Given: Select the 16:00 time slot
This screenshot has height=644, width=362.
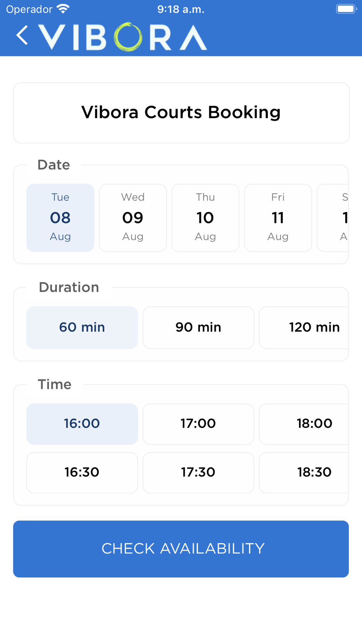Looking at the screenshot, I should (82, 424).
